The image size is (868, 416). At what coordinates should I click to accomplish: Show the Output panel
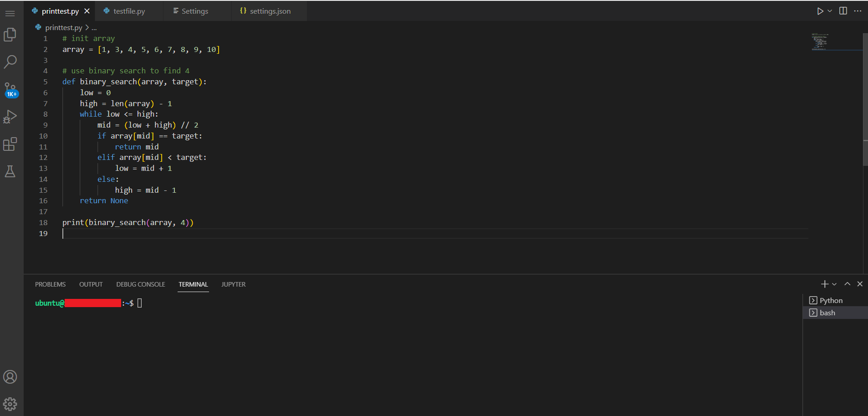pos(91,284)
